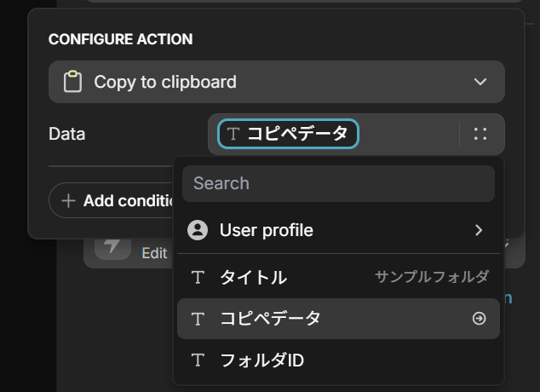Open the User profile submenu

338,230
